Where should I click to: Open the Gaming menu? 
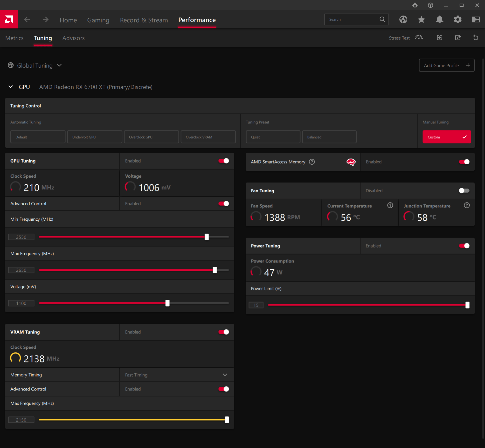pos(98,20)
